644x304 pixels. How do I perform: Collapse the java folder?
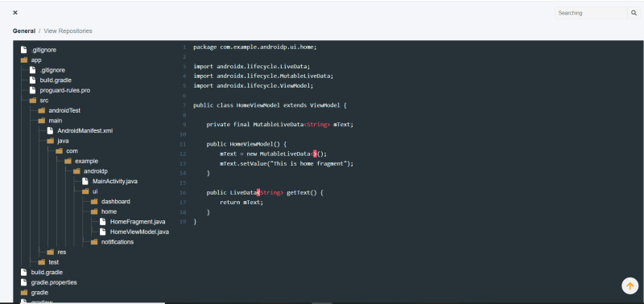(63, 141)
